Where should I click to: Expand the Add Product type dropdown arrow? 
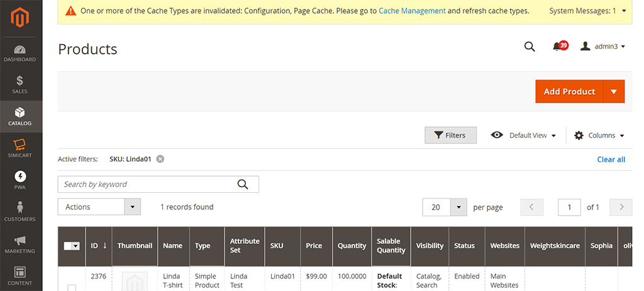point(614,91)
